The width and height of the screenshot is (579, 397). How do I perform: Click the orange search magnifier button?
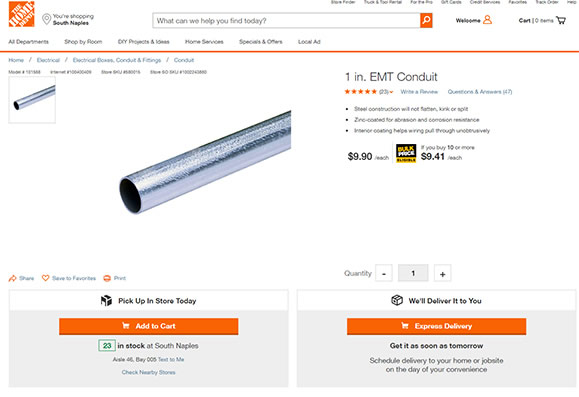tap(426, 20)
